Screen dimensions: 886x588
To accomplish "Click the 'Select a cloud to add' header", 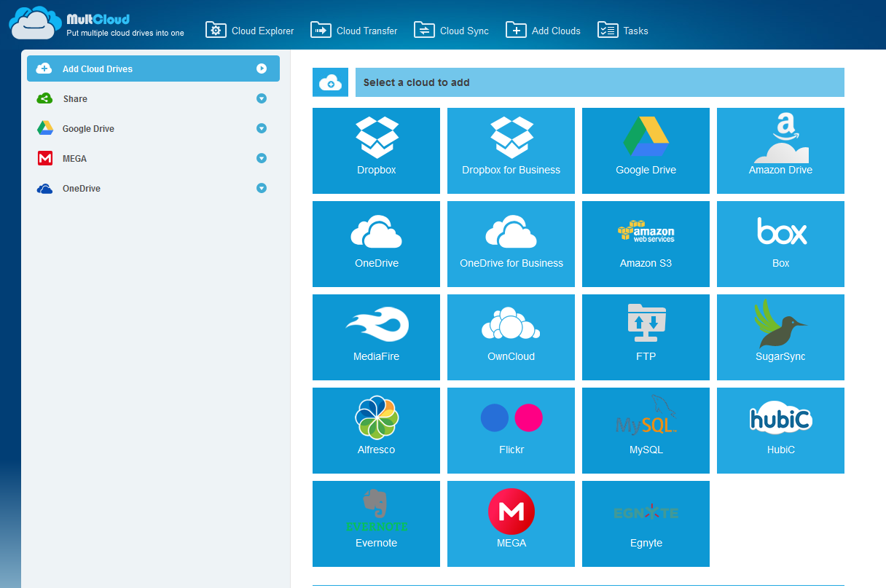I will point(600,82).
